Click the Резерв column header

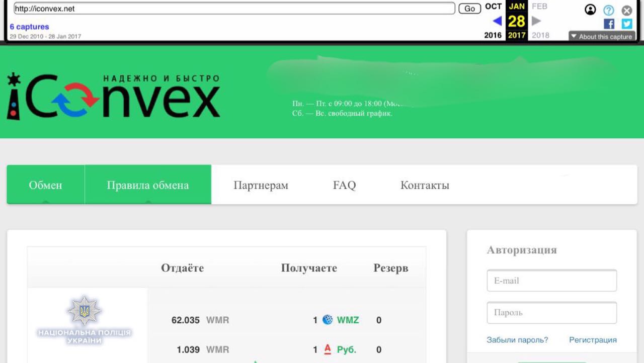point(391,268)
